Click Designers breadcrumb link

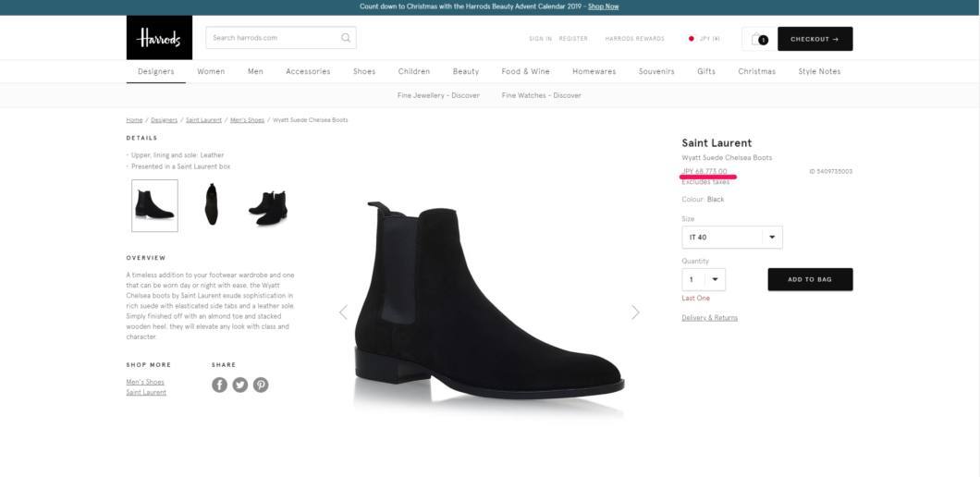click(x=165, y=120)
